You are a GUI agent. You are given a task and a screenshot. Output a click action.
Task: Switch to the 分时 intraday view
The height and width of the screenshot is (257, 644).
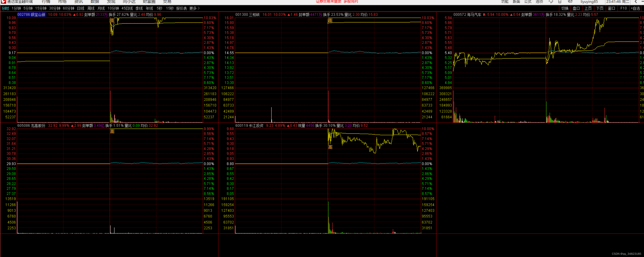[x=5, y=8]
